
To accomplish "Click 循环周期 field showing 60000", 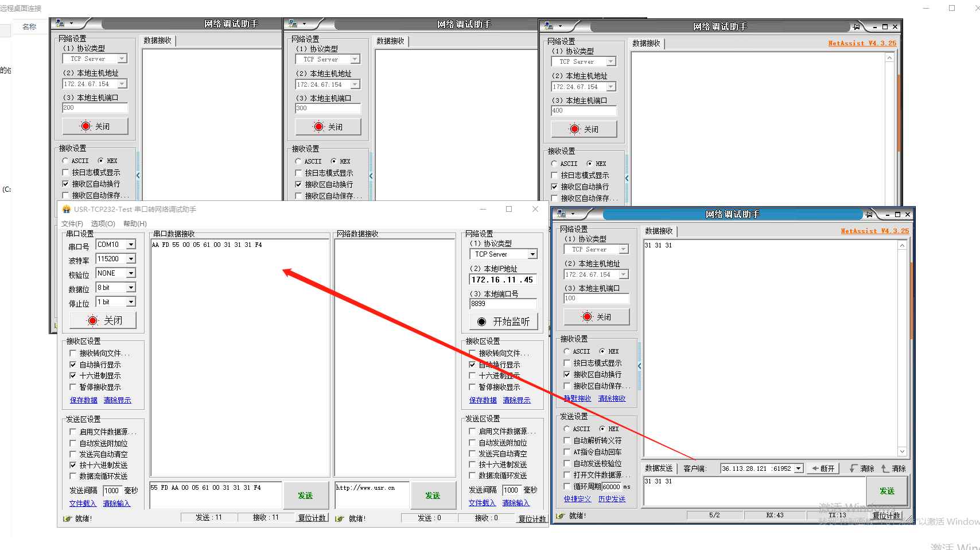I will coord(612,487).
